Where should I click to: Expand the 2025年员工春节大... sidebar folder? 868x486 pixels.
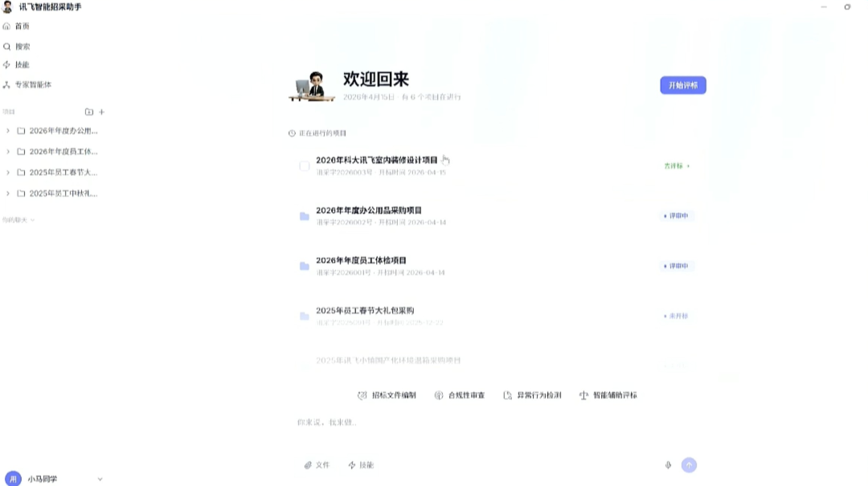pyautogui.click(x=8, y=173)
